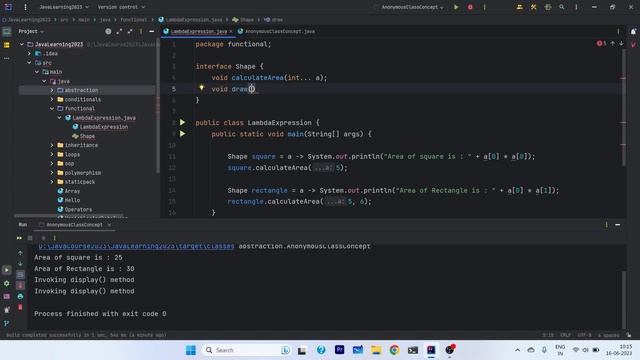This screenshot has height=360, width=640.
Task: Open Code With Me people icon
Action: coord(519,7)
